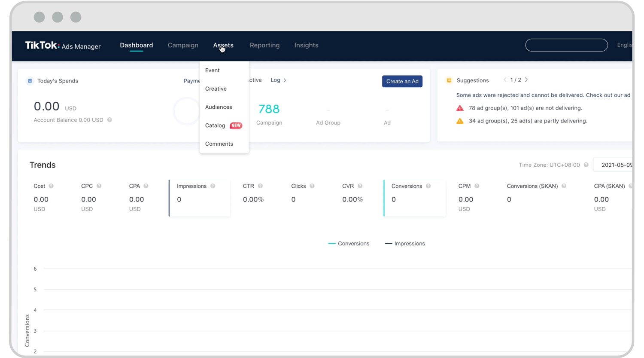Toggle Conversions line in chart legend
The width and height of the screenshot is (644, 358).
tap(349, 244)
